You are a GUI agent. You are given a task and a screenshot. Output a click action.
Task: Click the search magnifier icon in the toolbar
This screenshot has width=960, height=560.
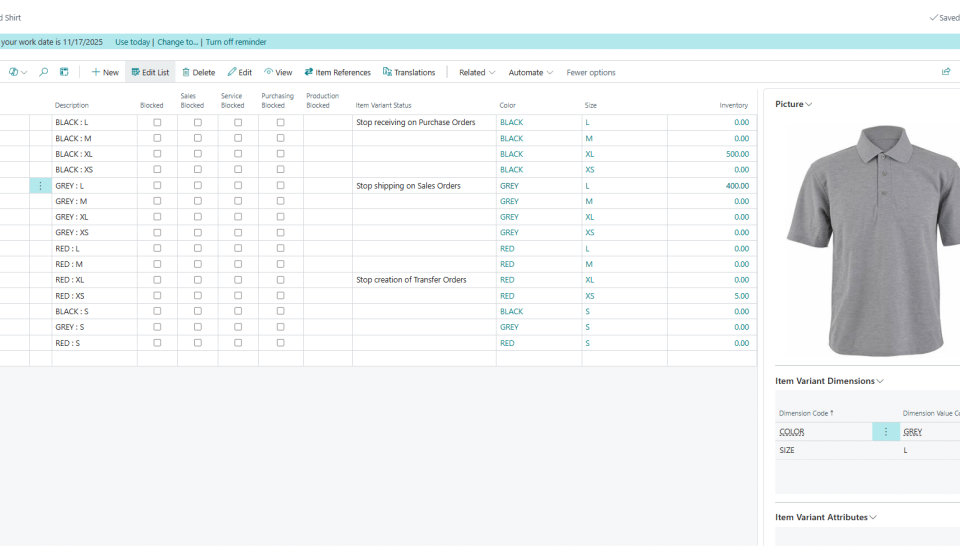pos(43,72)
